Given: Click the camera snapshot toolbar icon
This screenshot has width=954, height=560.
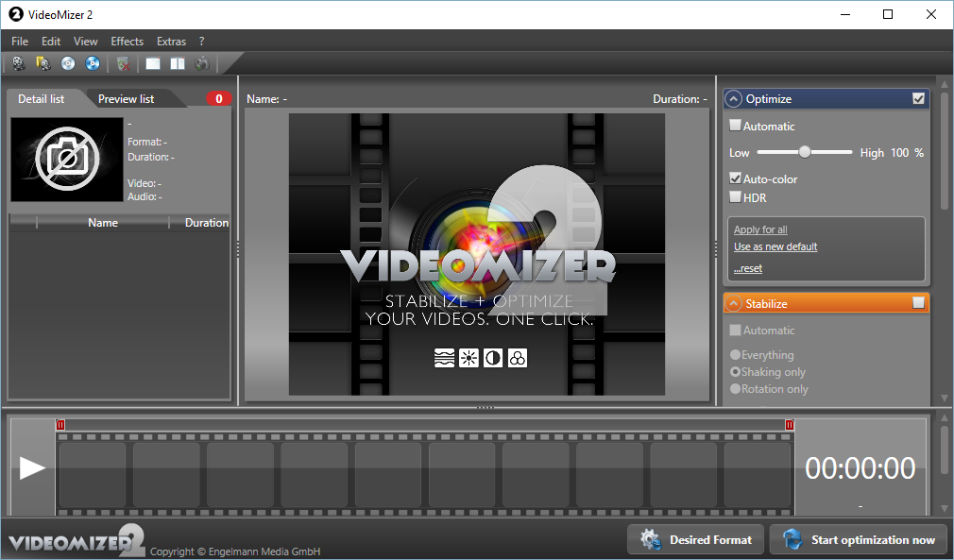Looking at the screenshot, I should pyautogui.click(x=202, y=63).
